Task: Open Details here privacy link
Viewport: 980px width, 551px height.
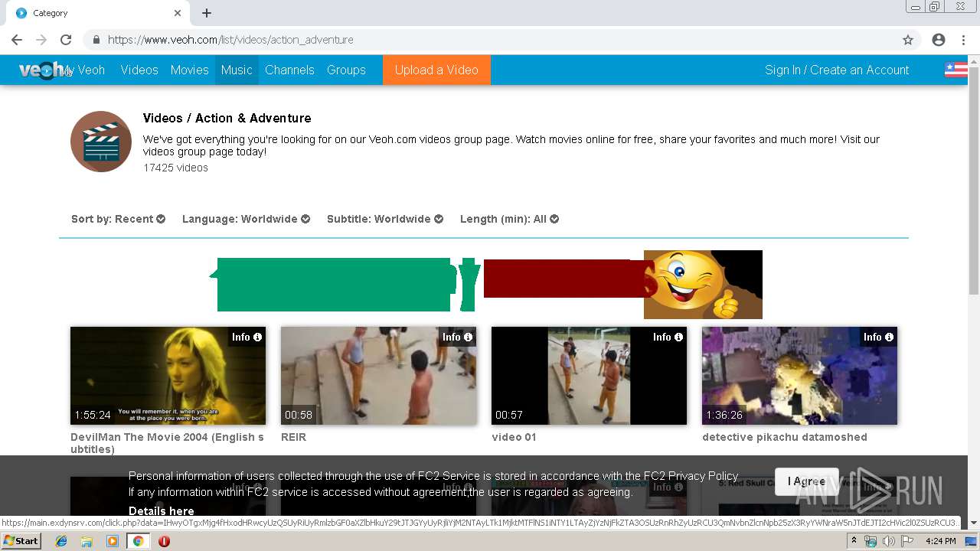Action: pos(161,511)
